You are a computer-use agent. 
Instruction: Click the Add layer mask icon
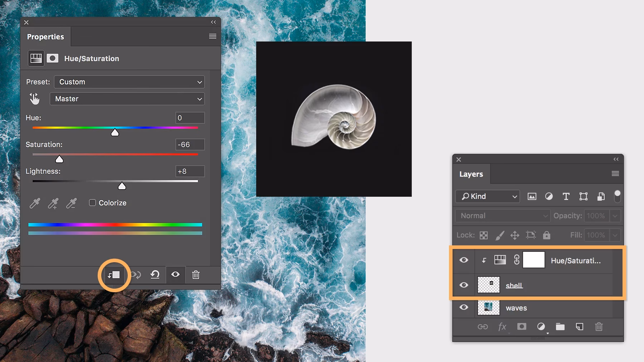point(522,327)
